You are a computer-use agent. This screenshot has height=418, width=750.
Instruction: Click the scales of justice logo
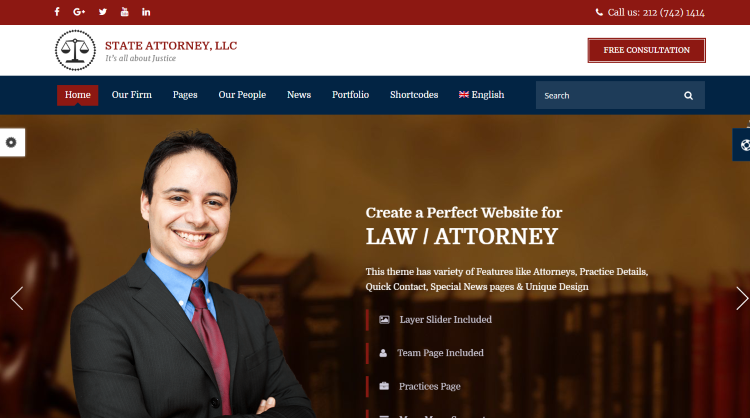point(75,50)
